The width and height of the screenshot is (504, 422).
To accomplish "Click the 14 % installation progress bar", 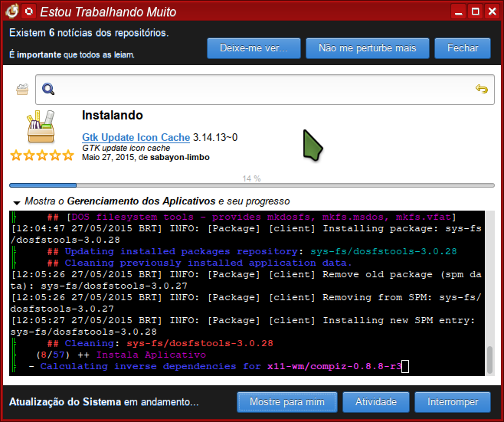I will pos(252,185).
